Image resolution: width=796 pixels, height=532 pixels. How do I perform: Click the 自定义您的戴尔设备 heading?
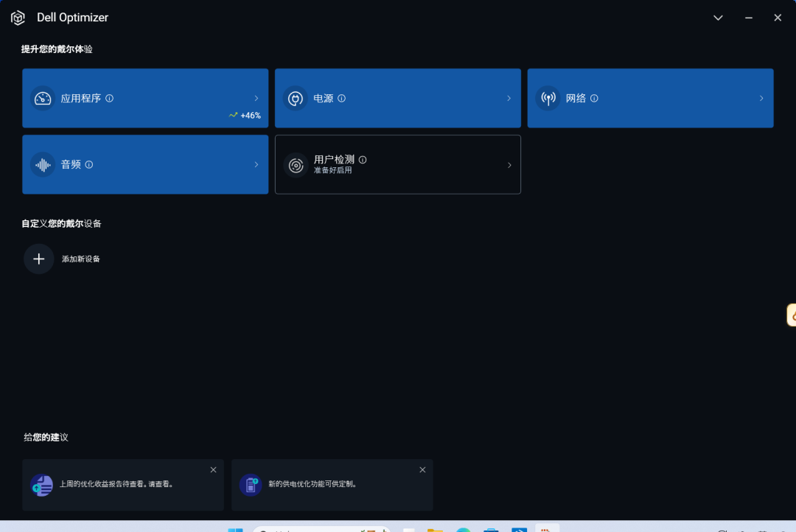pos(61,224)
